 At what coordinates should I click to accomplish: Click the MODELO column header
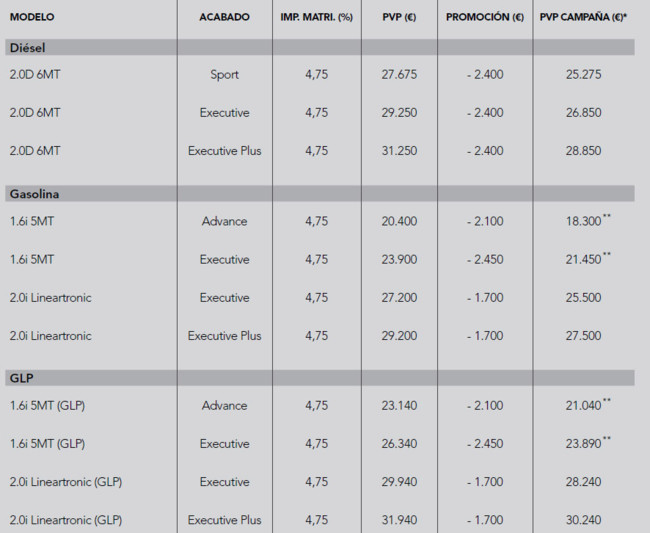click(32, 17)
